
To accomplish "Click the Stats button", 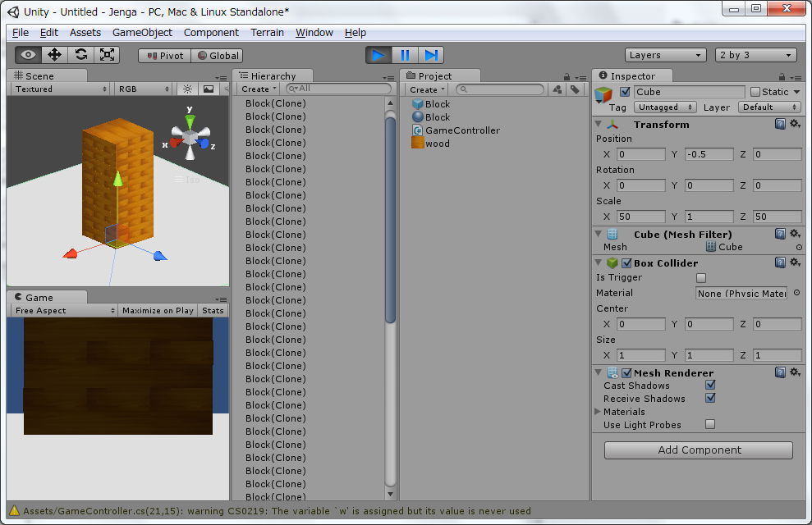I will (213, 310).
